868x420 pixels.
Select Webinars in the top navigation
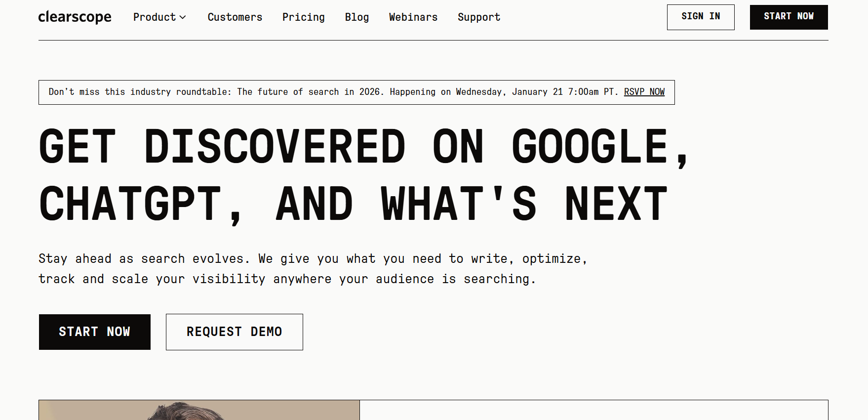tap(413, 17)
